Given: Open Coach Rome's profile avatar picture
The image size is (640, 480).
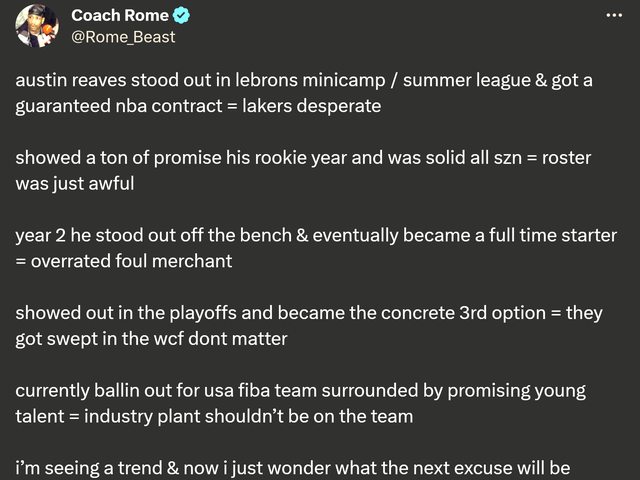Looking at the screenshot, I should pyautogui.click(x=37, y=25).
